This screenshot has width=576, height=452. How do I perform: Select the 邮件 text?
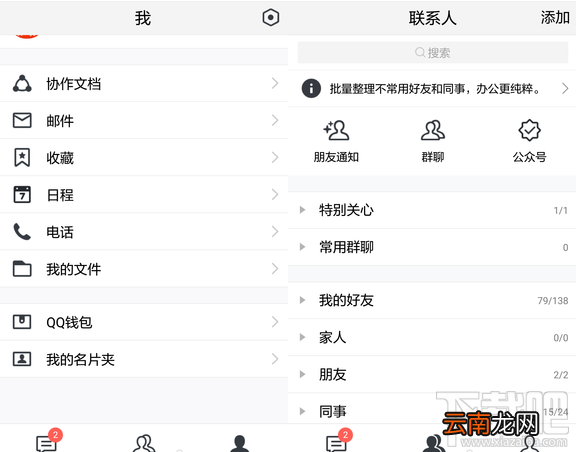(x=60, y=121)
